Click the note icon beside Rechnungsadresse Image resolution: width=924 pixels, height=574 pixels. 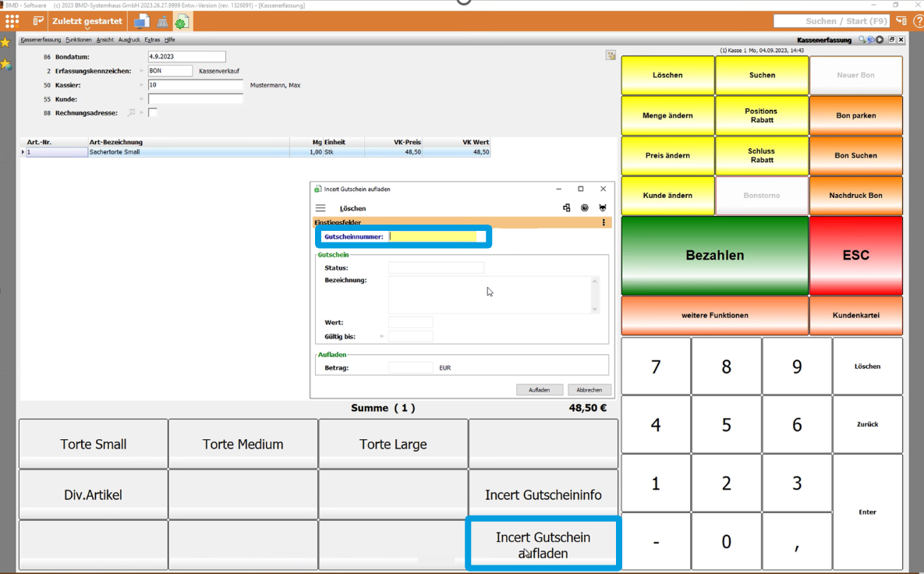click(x=132, y=112)
